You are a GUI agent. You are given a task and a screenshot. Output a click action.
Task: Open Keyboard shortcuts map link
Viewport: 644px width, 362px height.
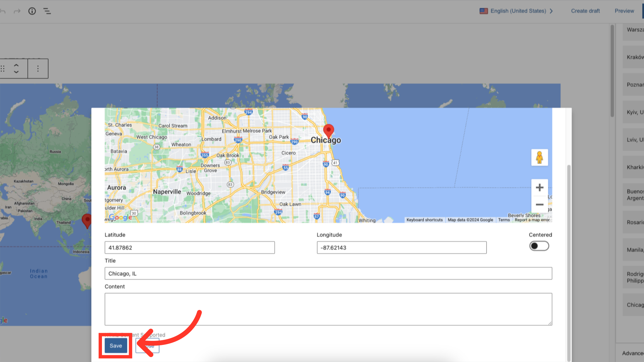pos(424,220)
